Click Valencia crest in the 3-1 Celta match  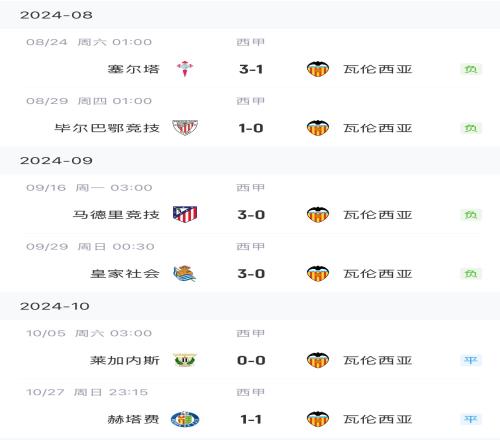coord(318,69)
